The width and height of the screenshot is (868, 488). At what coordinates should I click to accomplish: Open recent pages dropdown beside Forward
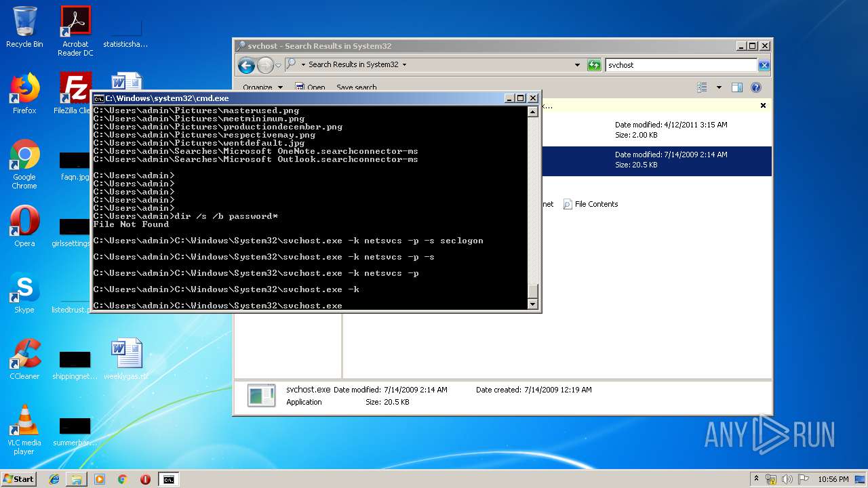tap(278, 66)
